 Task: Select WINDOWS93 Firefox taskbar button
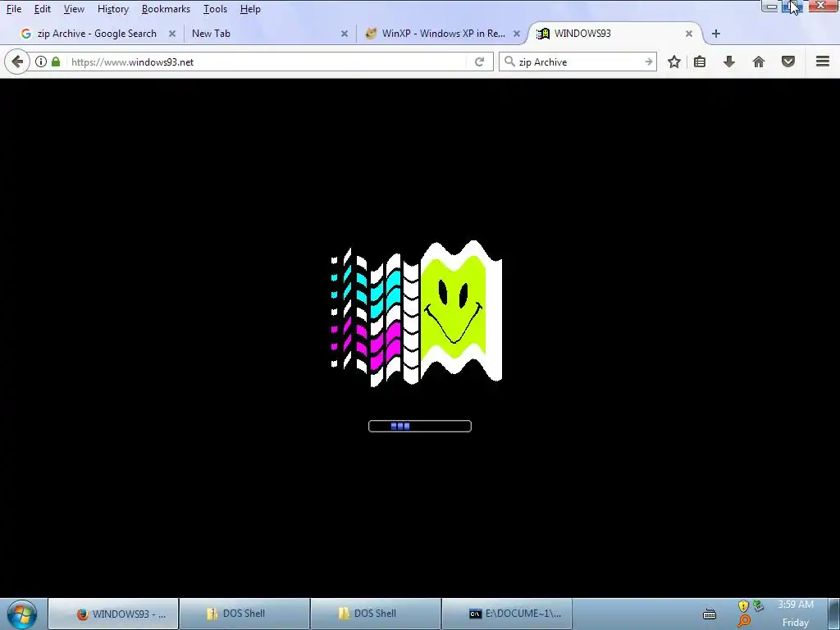[113, 614]
